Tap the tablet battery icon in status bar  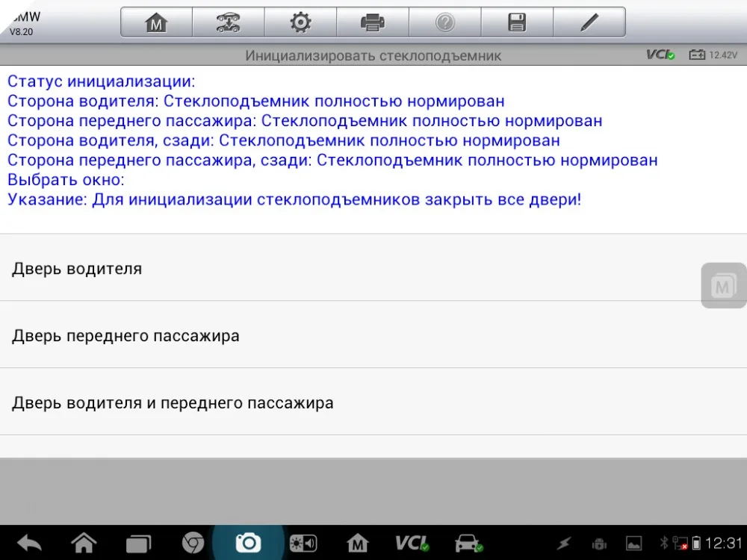coord(696,543)
